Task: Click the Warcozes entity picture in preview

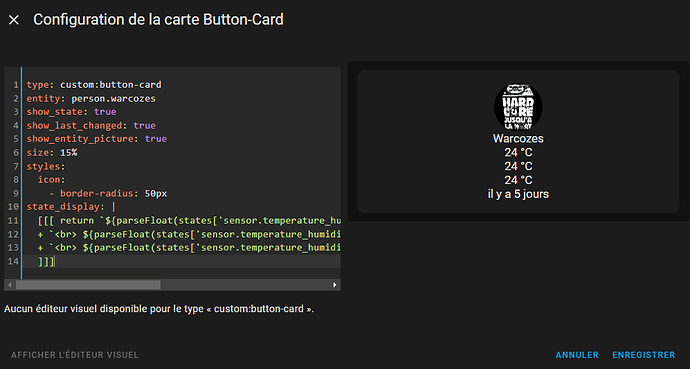Action: (x=518, y=107)
